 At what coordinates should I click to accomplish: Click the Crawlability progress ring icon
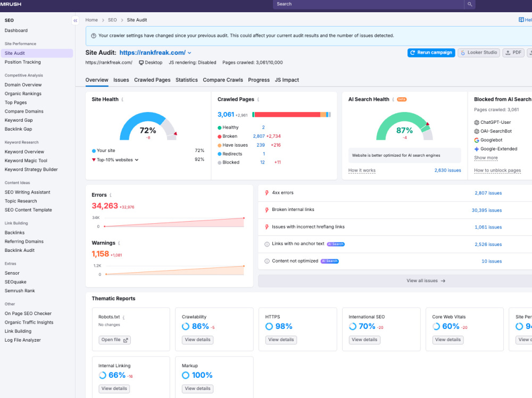pyautogui.click(x=185, y=326)
